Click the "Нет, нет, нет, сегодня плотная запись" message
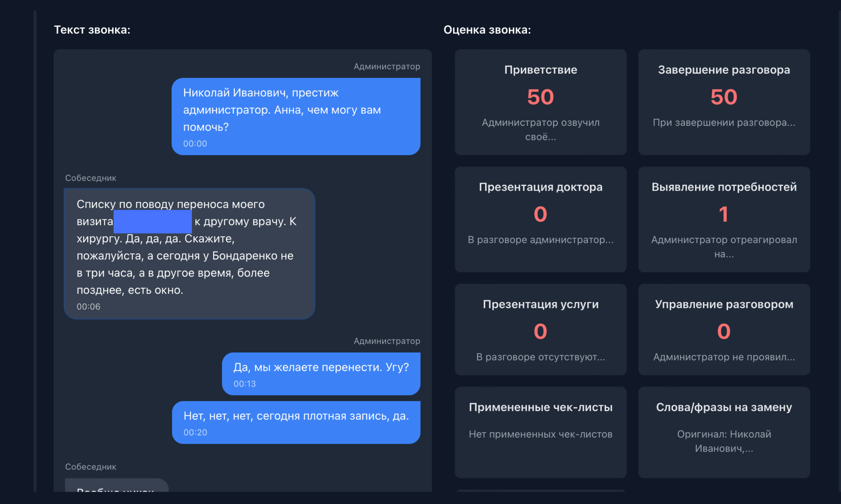Image resolution: width=841 pixels, height=504 pixels. [x=296, y=416]
